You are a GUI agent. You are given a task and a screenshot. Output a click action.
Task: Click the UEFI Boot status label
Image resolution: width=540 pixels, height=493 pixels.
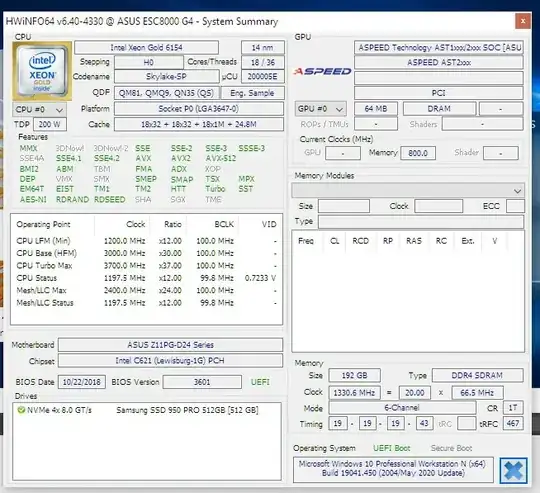point(392,448)
